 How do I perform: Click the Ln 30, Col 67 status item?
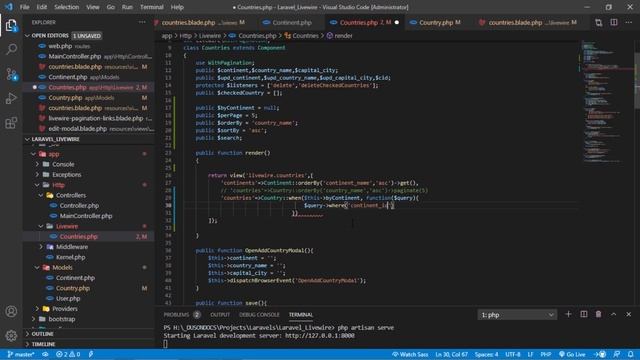pos(451,354)
